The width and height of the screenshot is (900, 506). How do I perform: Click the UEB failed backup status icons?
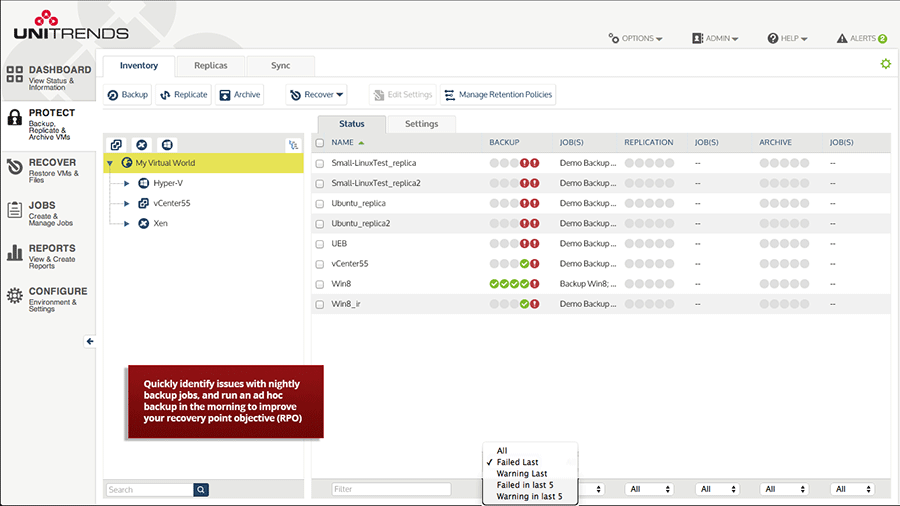click(529, 244)
